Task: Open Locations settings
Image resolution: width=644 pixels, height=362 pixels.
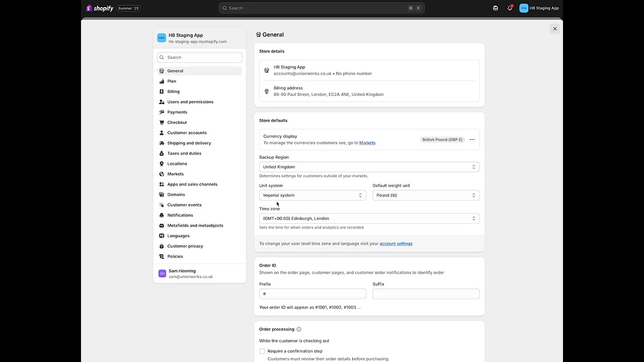Action: (200, 164)
